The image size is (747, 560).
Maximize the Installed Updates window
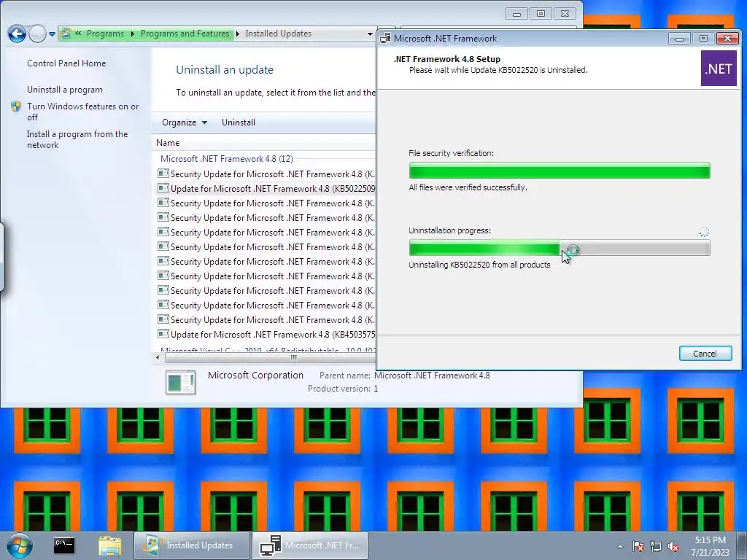coord(541,14)
